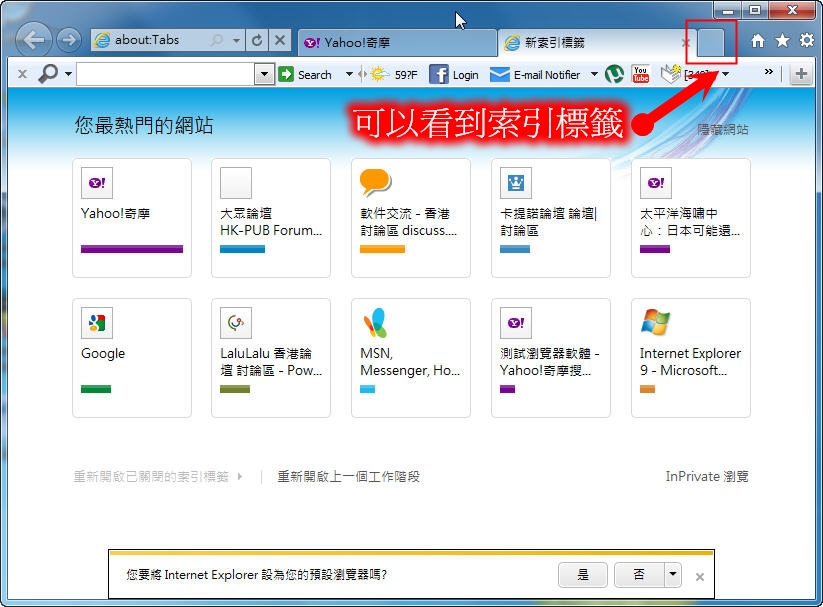Viewport: 823px width, 607px height.
Task: Expand the E-mail Notifier dropdown arrow
Action: click(594, 74)
